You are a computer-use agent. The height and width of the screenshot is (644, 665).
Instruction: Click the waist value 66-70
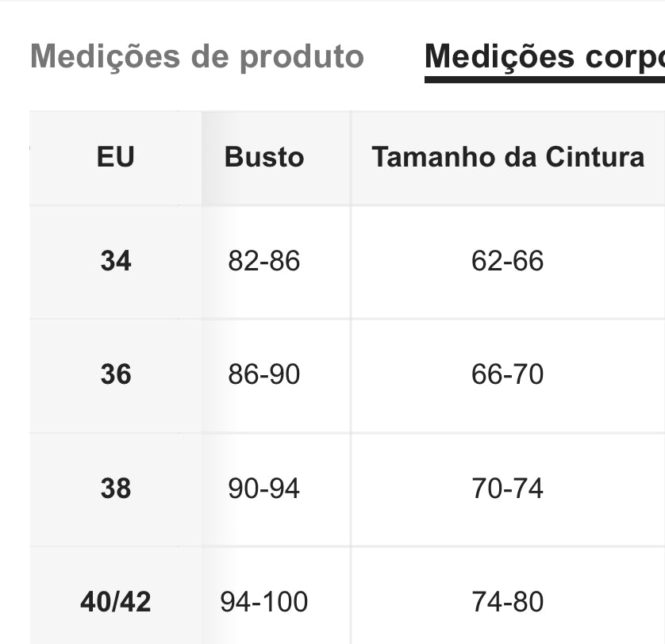pyautogui.click(x=508, y=374)
